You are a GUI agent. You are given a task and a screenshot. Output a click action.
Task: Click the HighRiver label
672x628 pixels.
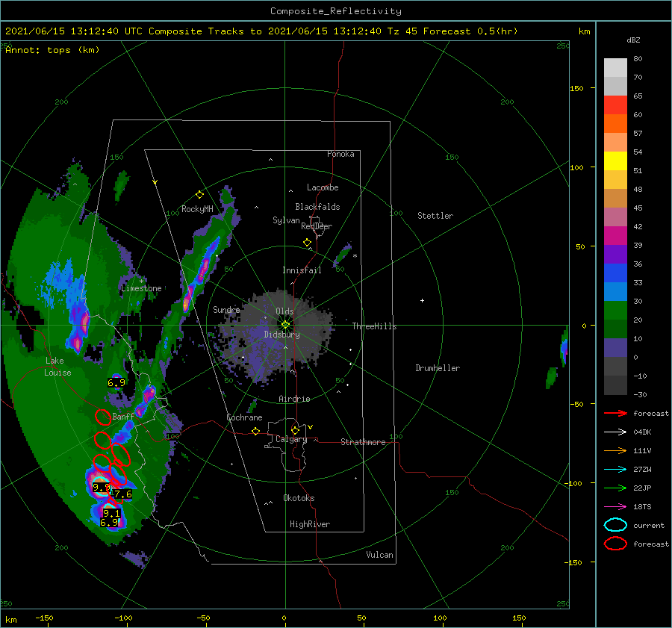point(310,524)
